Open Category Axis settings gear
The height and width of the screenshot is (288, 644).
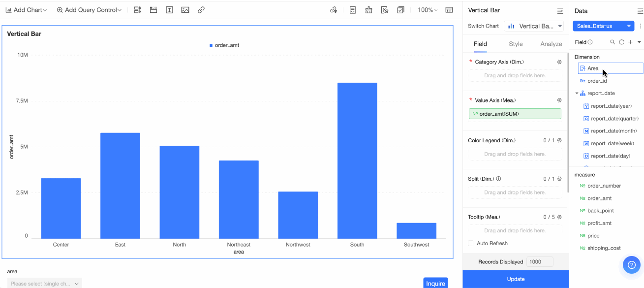[559, 62]
